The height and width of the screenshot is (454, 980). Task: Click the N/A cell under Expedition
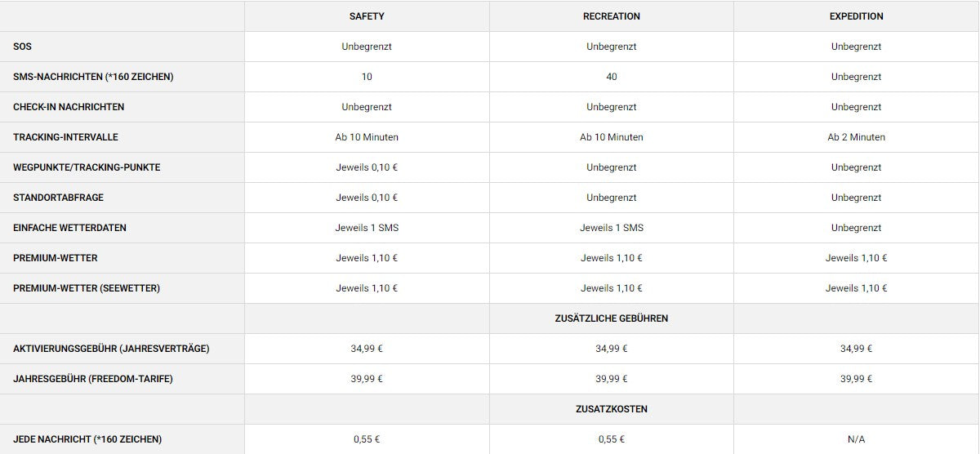(x=856, y=439)
